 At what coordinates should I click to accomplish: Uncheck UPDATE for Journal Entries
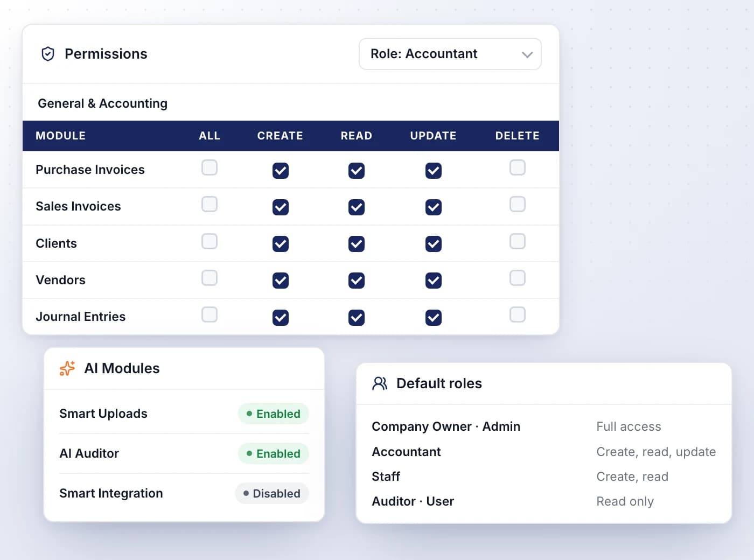point(434,318)
